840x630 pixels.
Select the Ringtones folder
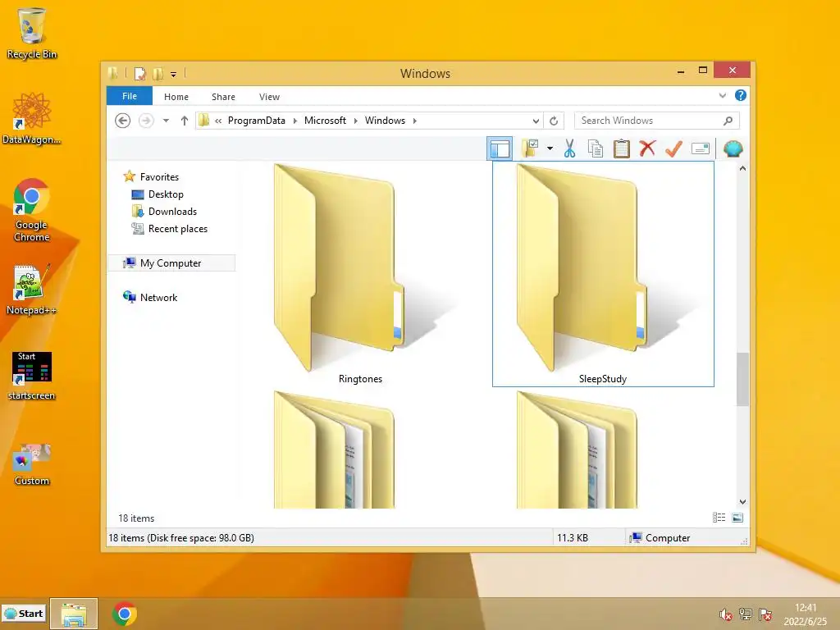pyautogui.click(x=361, y=274)
